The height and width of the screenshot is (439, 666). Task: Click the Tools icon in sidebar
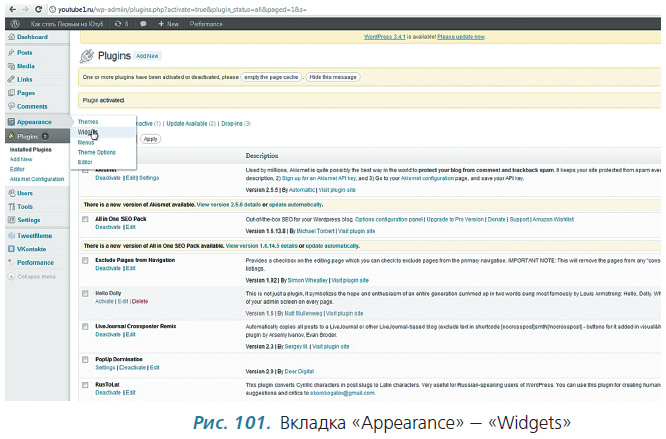pyautogui.click(x=11, y=206)
